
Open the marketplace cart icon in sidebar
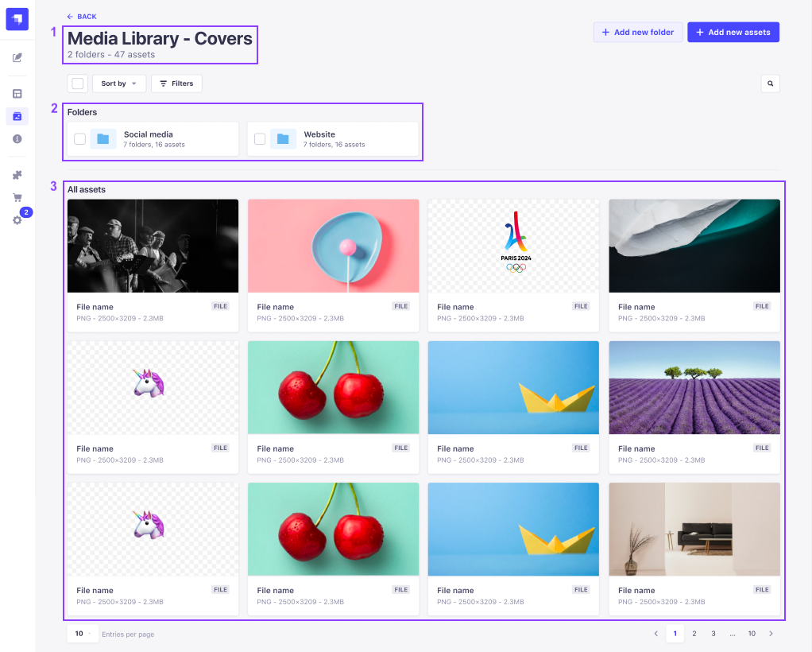pyautogui.click(x=17, y=196)
